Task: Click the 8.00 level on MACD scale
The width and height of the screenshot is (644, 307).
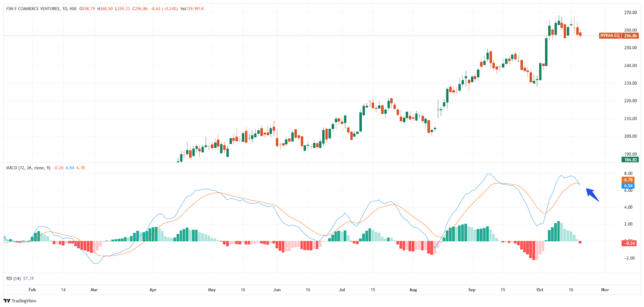Action: click(x=628, y=174)
